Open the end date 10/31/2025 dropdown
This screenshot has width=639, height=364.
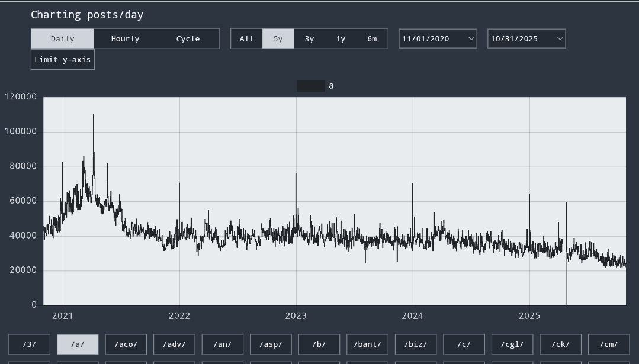click(526, 38)
